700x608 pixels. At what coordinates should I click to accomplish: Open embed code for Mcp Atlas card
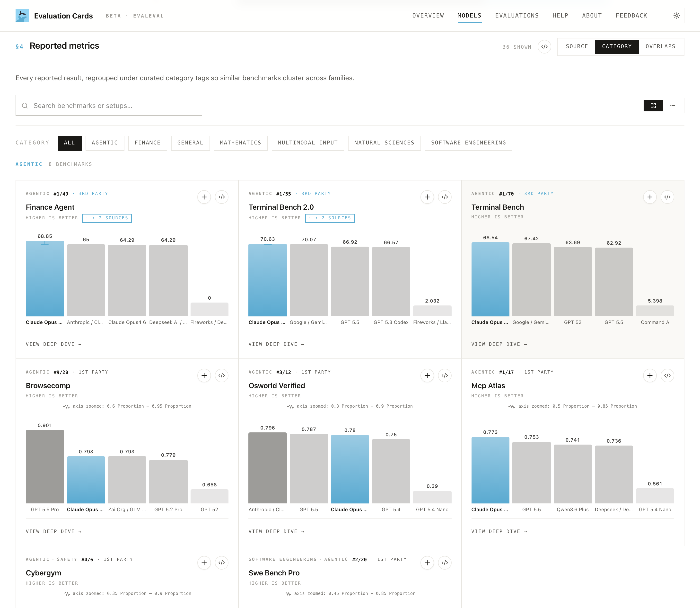click(x=667, y=376)
